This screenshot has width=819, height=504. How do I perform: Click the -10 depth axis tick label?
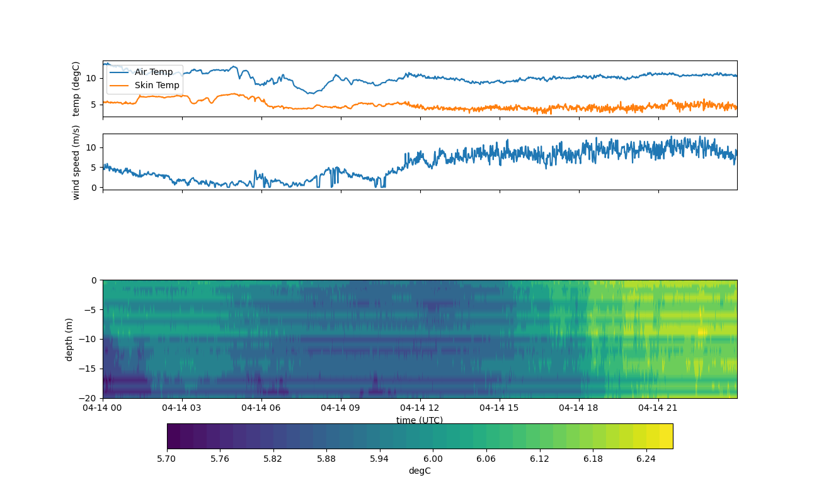pyautogui.click(x=90, y=339)
